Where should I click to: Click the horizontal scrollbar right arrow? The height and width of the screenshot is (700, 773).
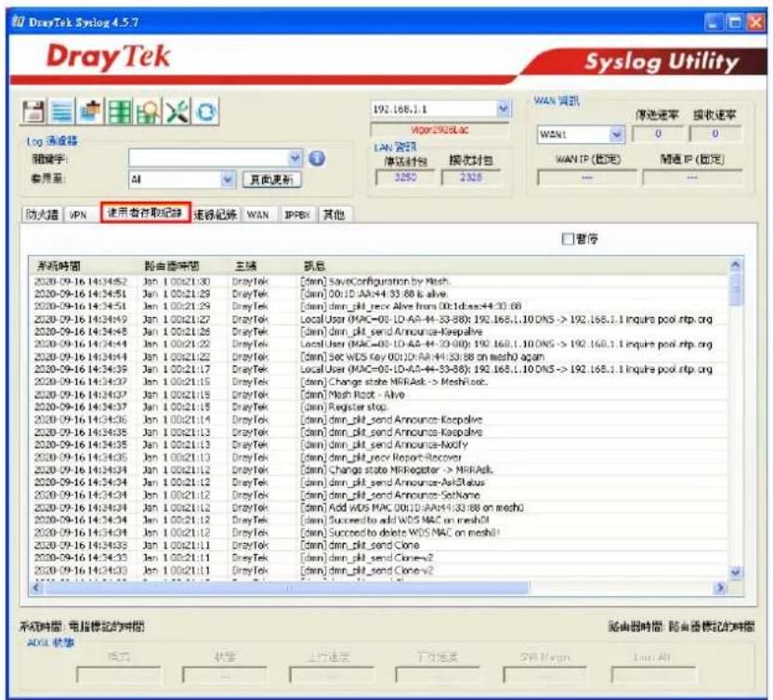(720, 587)
